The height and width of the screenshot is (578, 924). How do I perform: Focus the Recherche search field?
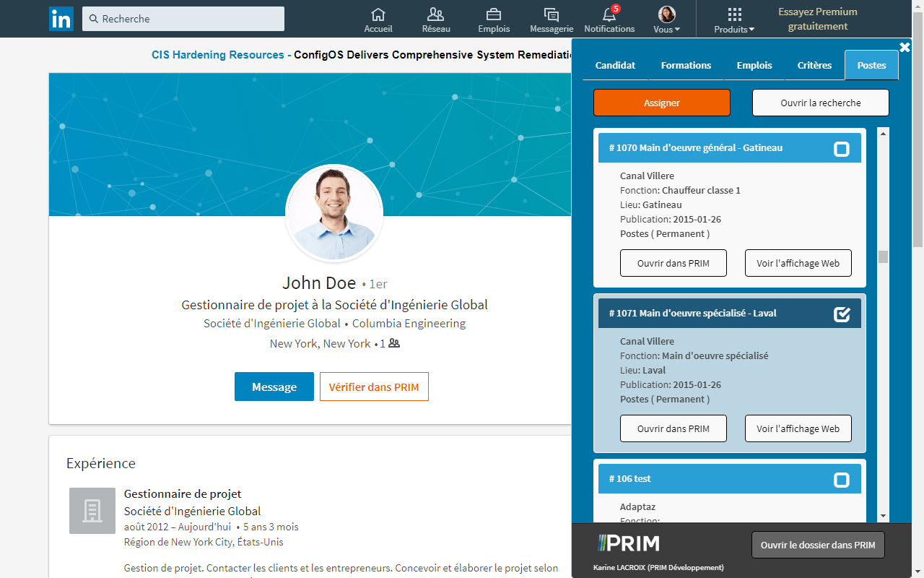pyautogui.click(x=183, y=19)
